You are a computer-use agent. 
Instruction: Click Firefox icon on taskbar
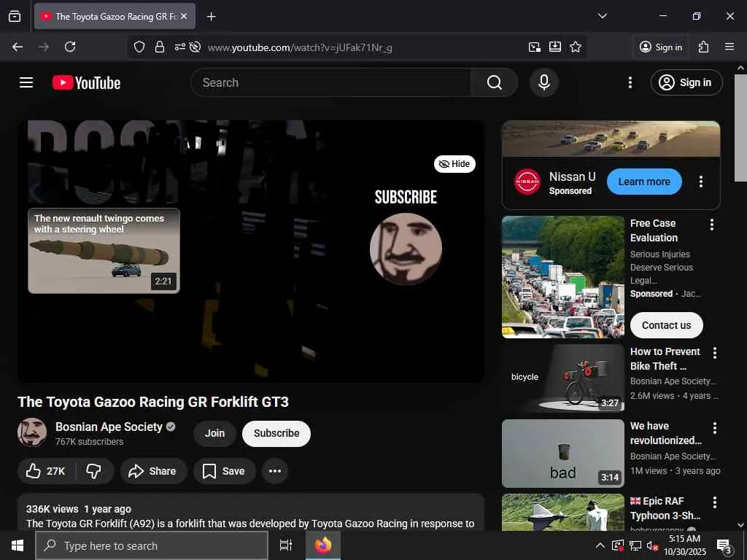click(323, 545)
